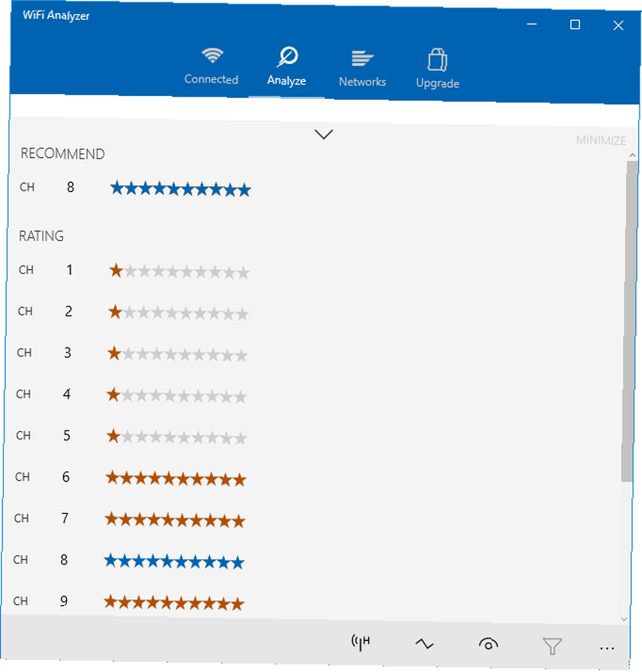642x672 pixels.
Task: Click scrollbar down arrow
Action: click(x=625, y=620)
